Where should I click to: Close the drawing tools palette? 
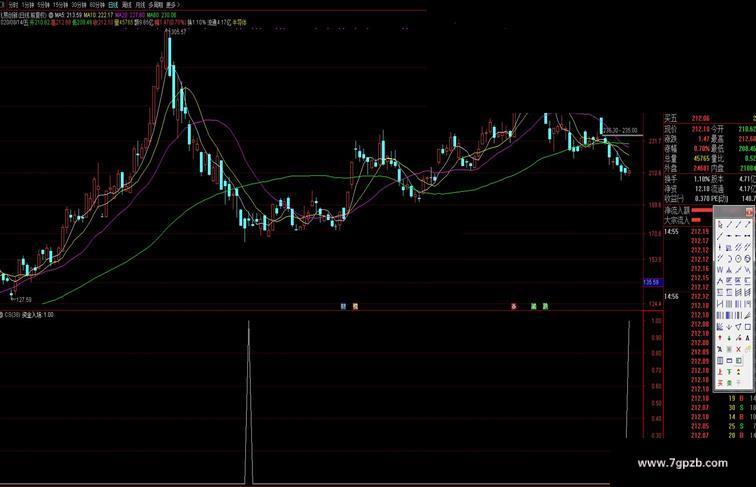pyautogui.click(x=749, y=212)
